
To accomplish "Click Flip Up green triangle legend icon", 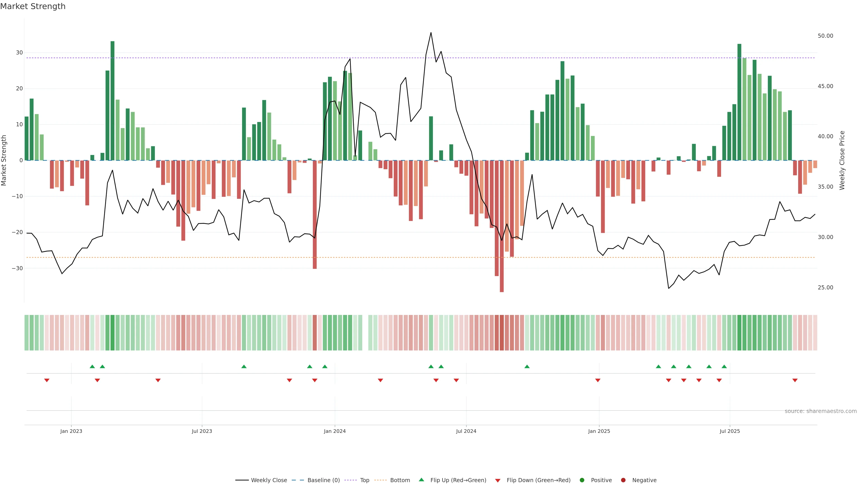I will click(x=421, y=480).
